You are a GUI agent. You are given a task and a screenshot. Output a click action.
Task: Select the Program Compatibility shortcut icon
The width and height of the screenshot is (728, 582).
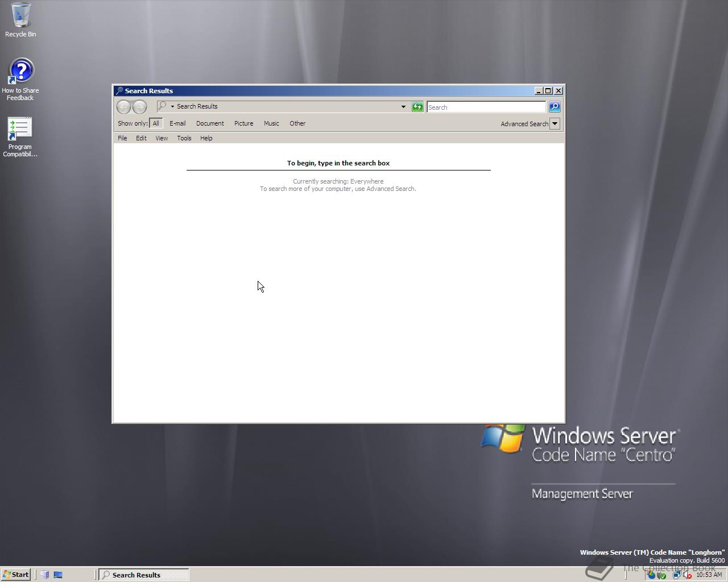tap(20, 137)
